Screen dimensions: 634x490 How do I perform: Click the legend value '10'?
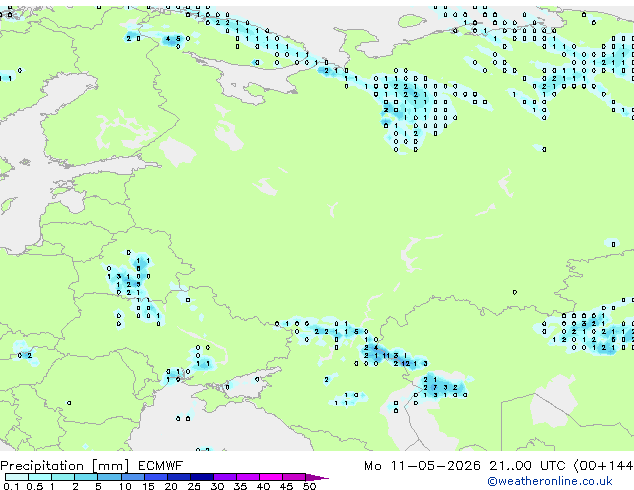pos(125,486)
